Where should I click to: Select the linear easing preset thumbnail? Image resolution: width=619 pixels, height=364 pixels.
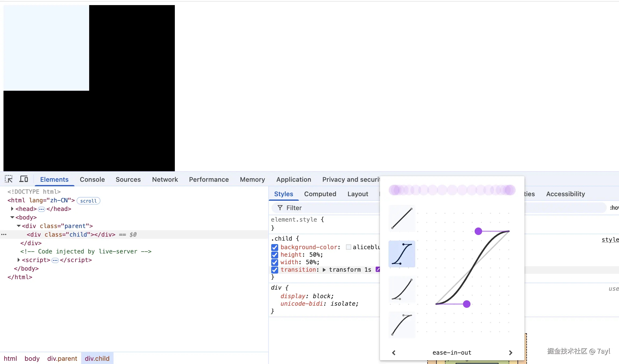[402, 218]
